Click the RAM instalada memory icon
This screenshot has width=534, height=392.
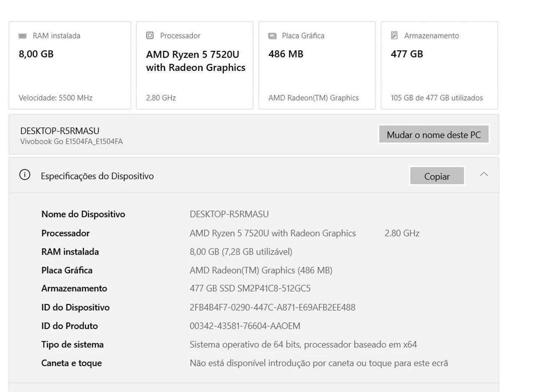[x=23, y=36]
